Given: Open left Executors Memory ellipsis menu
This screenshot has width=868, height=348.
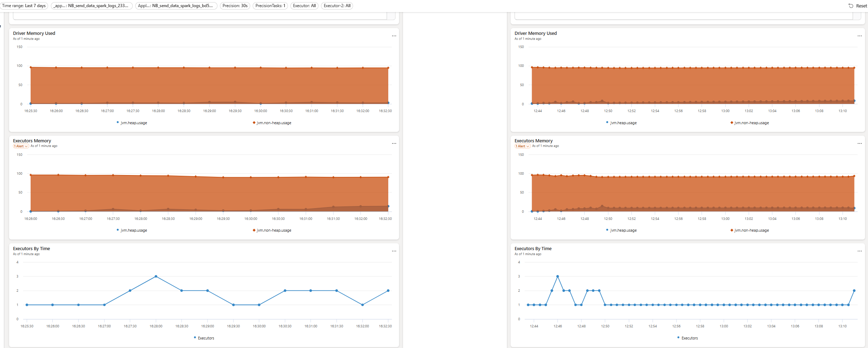Looking at the screenshot, I should (x=394, y=143).
